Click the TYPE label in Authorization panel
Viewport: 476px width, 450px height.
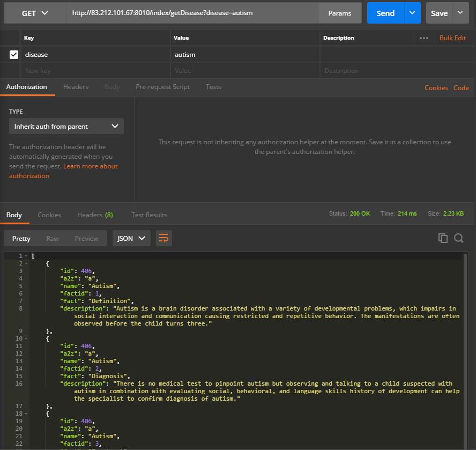[16, 112]
